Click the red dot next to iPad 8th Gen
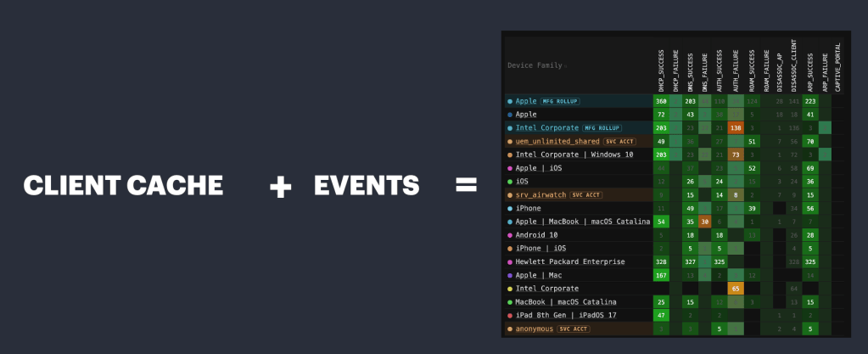This screenshot has width=868, height=354. click(x=510, y=315)
